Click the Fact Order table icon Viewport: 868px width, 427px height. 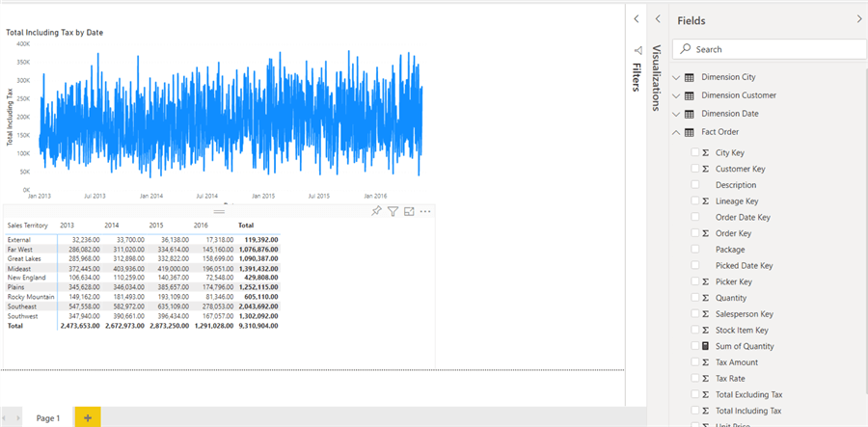(690, 132)
